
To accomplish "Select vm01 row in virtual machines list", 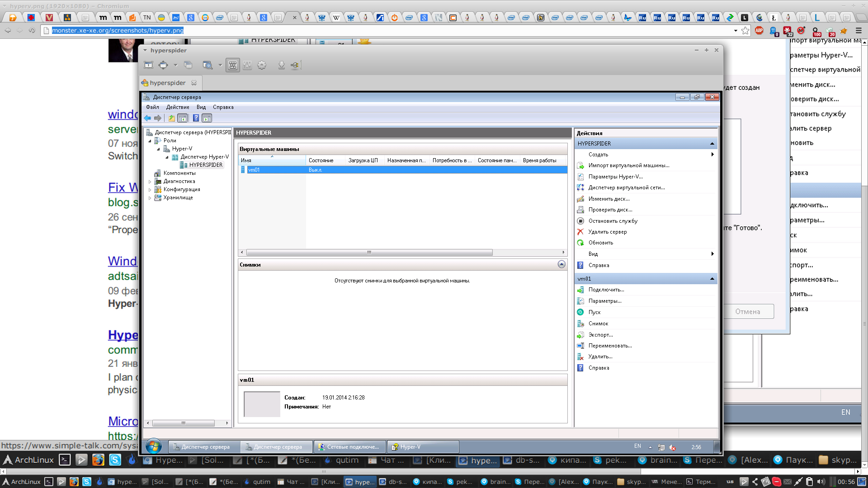I will click(254, 170).
